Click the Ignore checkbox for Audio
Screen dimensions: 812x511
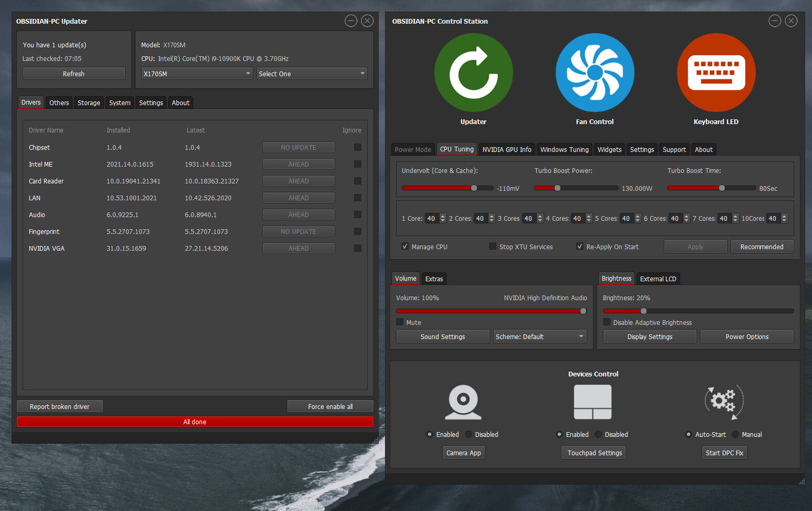coord(358,214)
